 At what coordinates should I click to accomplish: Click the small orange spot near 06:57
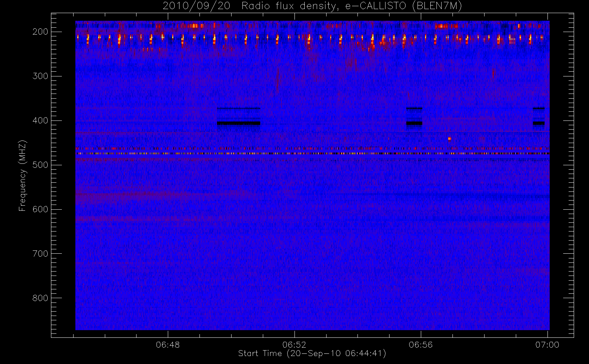(450, 139)
